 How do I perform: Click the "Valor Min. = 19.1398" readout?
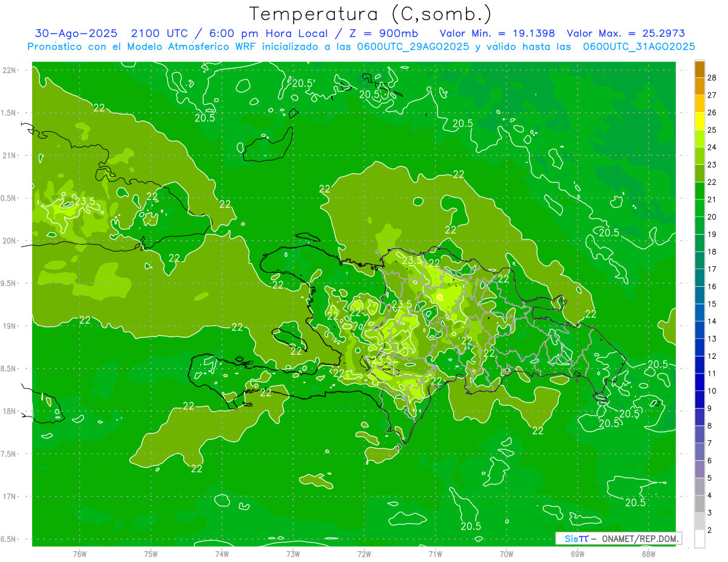pos(497,33)
